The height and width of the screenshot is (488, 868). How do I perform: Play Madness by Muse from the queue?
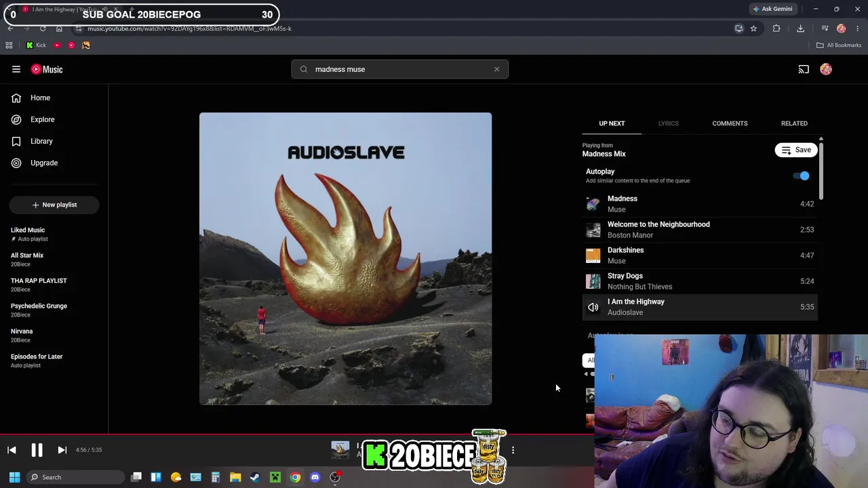700,204
